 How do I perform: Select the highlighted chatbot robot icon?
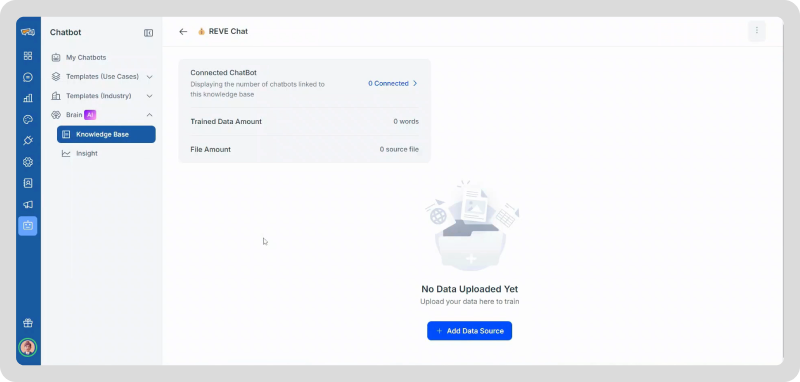28,225
